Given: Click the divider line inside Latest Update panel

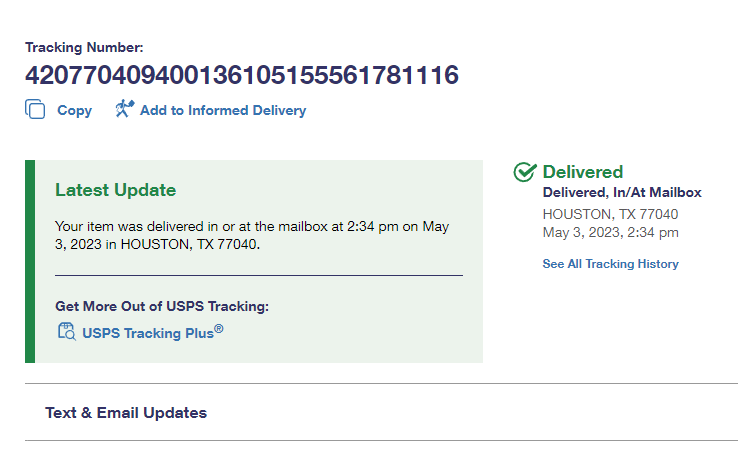Looking at the screenshot, I should tap(258, 274).
